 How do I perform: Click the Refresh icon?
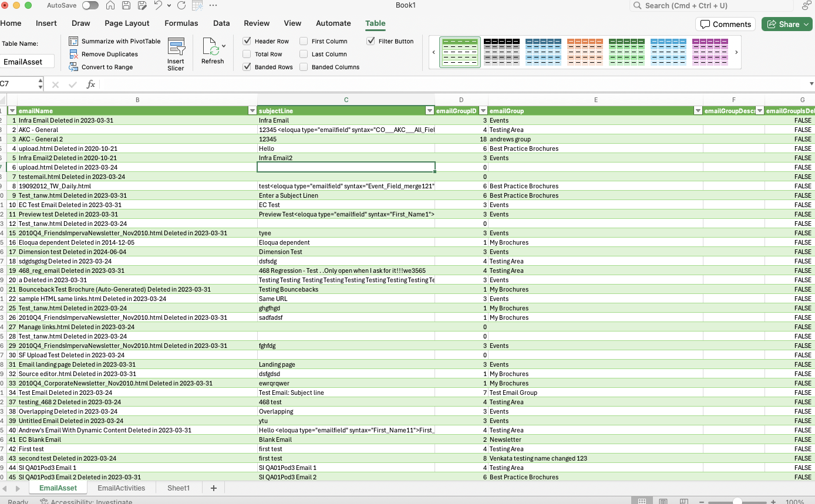(210, 47)
